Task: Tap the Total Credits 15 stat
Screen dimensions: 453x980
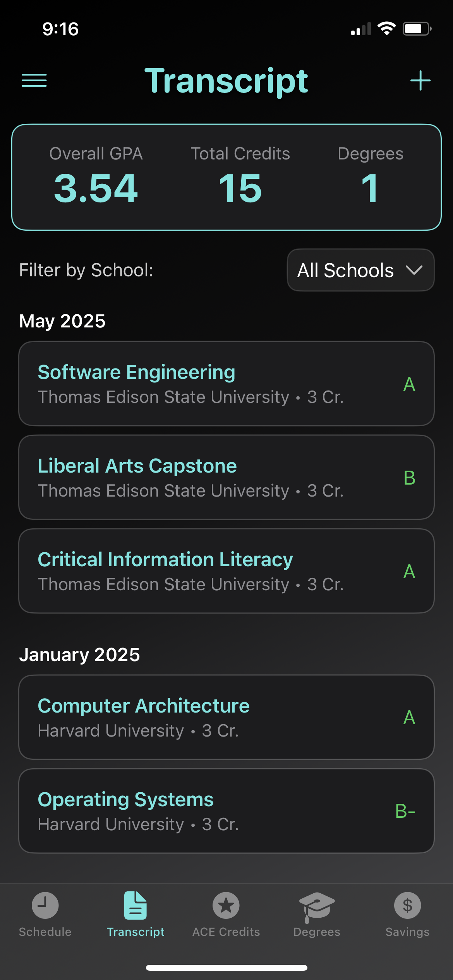Action: 240,188
